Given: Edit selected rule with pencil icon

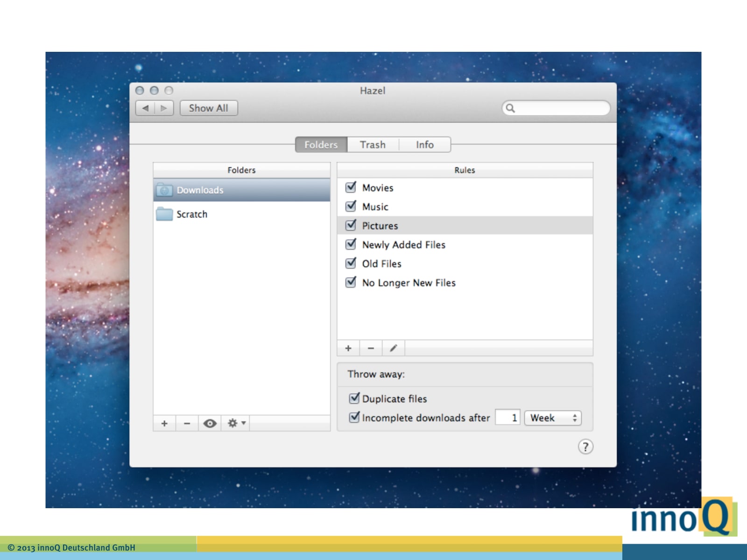Looking at the screenshot, I should pyautogui.click(x=394, y=348).
